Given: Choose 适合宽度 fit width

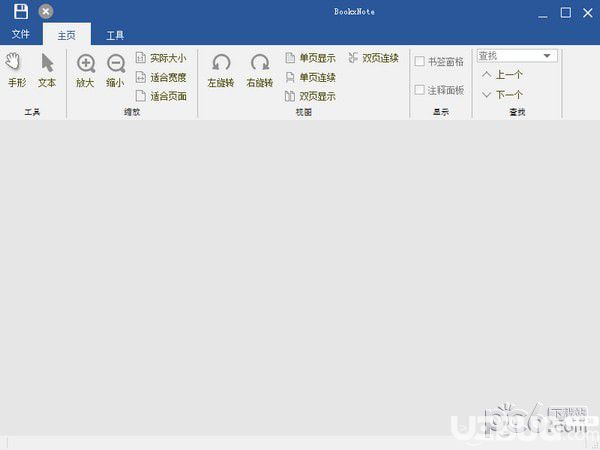Looking at the screenshot, I should point(161,77).
